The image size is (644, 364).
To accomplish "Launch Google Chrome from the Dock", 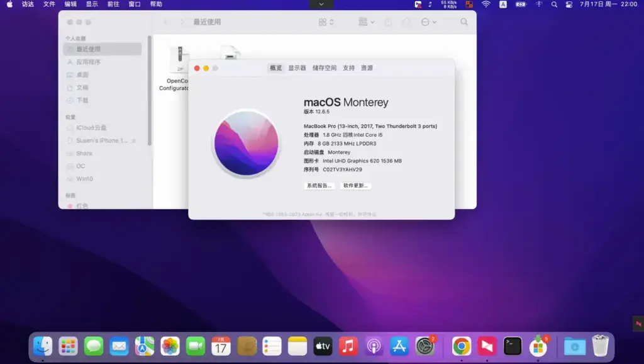I will tap(462, 346).
